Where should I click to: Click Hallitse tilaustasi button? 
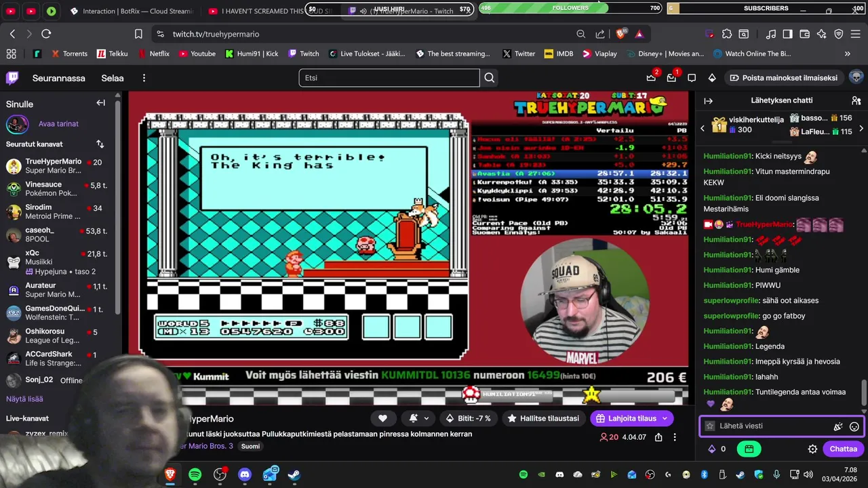[542, 418]
